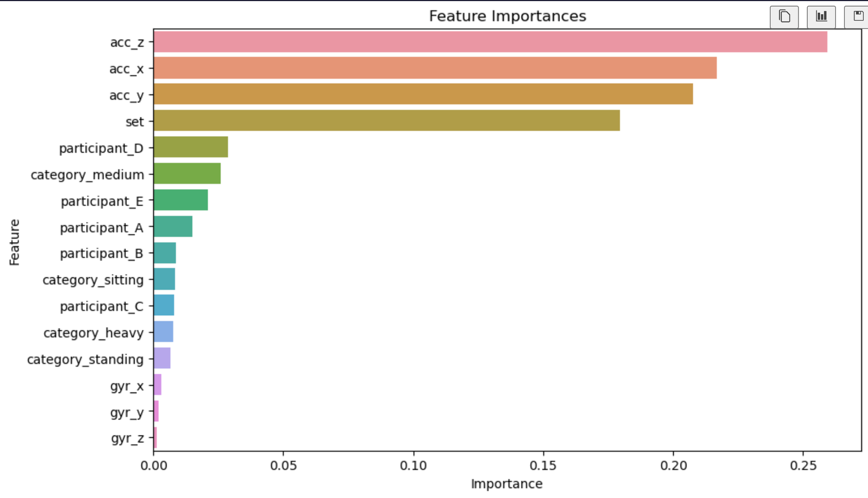Open the chart view icon

pyautogui.click(x=821, y=16)
